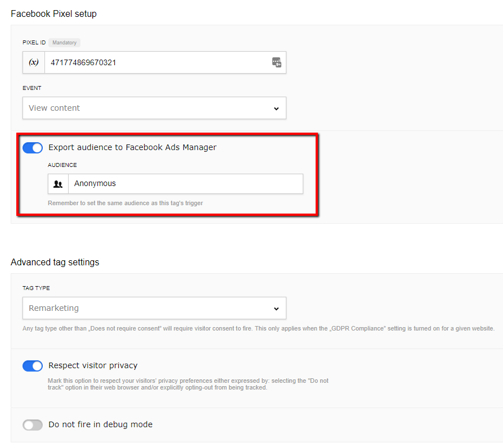
Task: Disable Export audience to Facebook Ads Manager toggle
Action: coord(33,148)
